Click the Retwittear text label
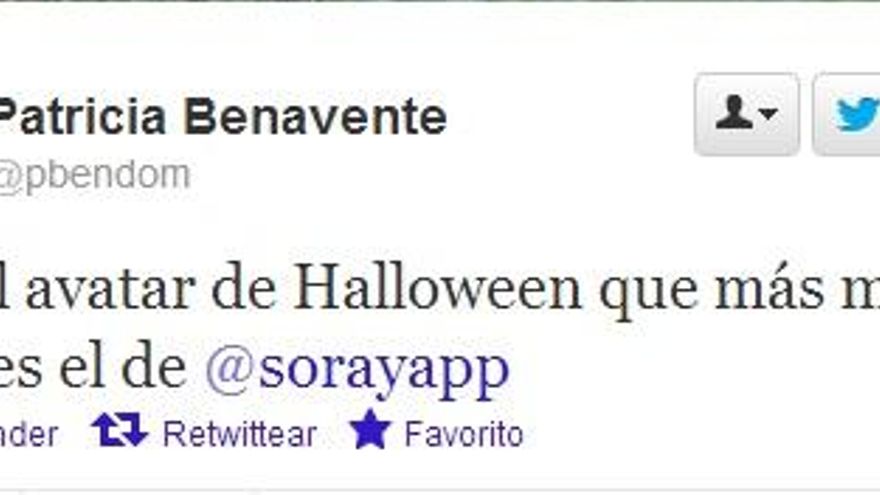The width and height of the screenshot is (880, 495). (240, 434)
